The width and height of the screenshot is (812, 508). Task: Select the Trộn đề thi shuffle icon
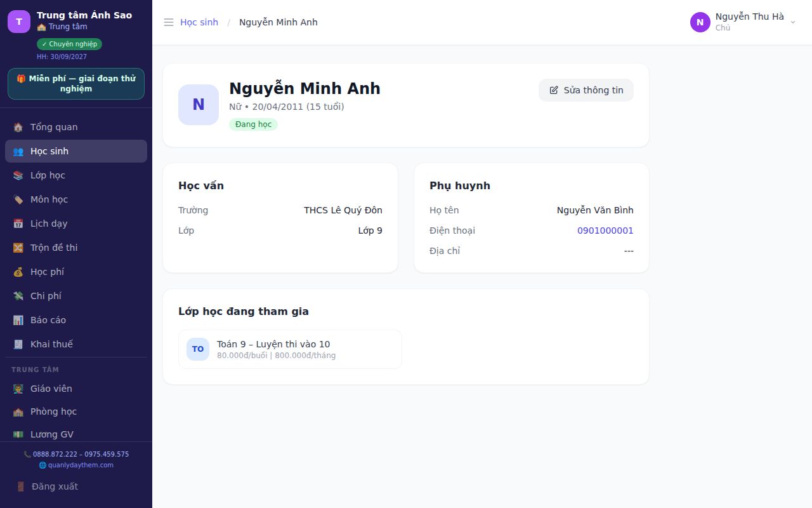pyautogui.click(x=18, y=248)
